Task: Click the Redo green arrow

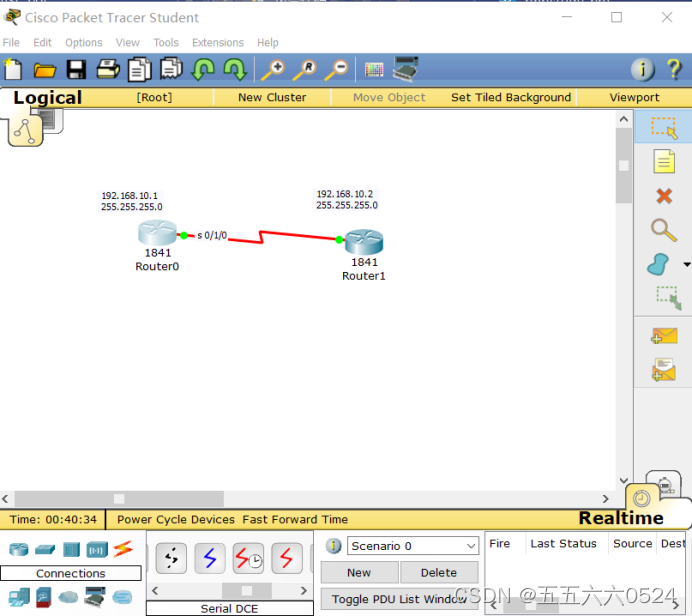Action: coord(235,69)
